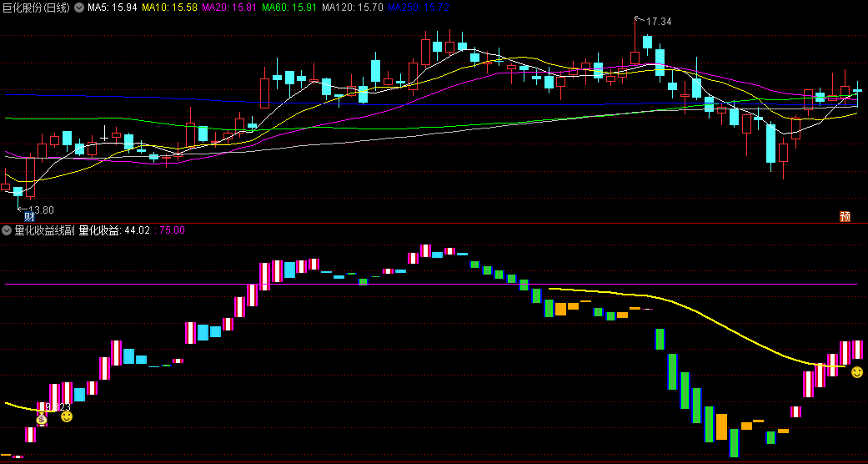This screenshot has width=868, height=464.
Task: Click the smiley icon next to 9.823
Action: point(67,416)
